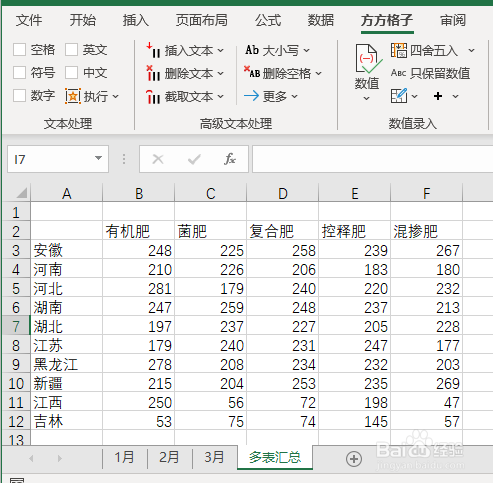
Task: Click the 四舍五入 rounding icon
Action: coord(399,50)
